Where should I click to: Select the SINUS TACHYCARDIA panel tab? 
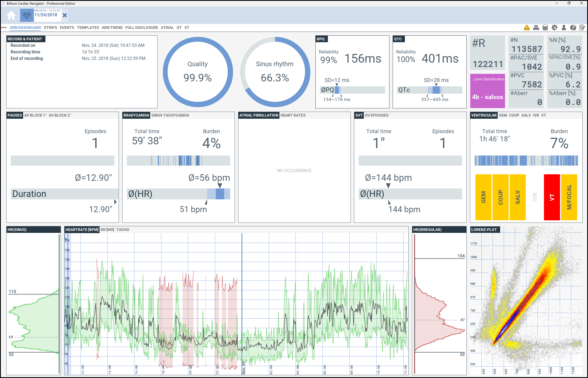tap(170, 115)
